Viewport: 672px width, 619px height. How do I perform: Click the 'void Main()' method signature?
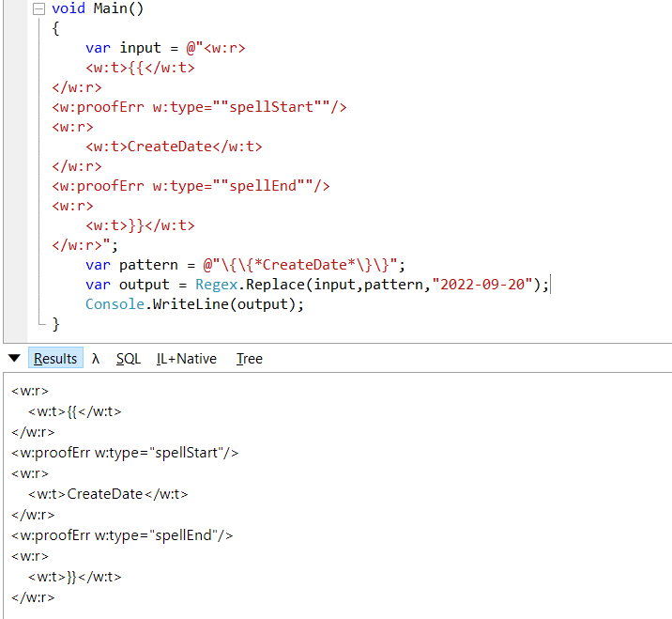98,8
